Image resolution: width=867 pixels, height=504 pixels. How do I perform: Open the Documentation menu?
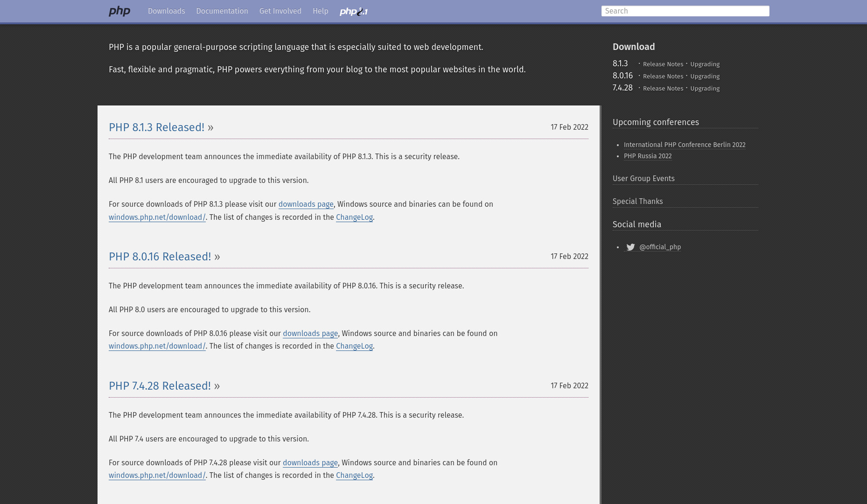tap(222, 11)
